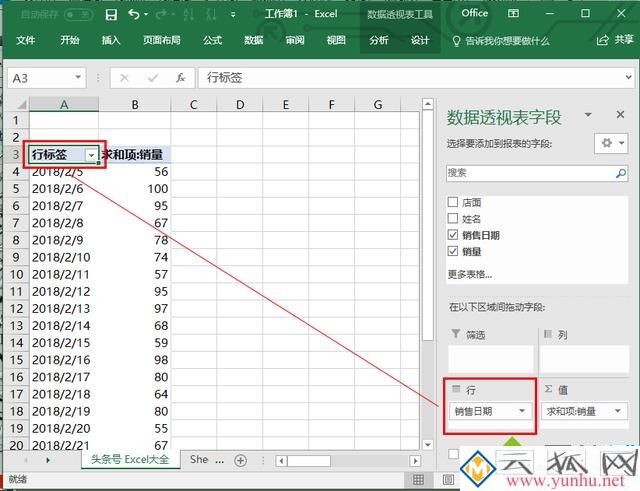Click the 更多表格... link
This screenshot has height=491, width=640.
469,274
